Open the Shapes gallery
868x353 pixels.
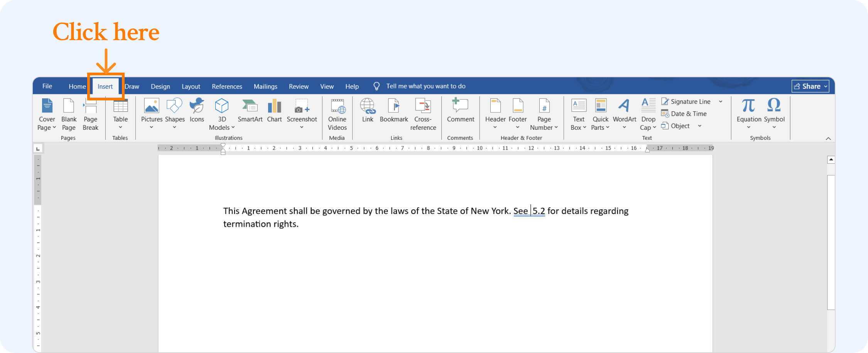pyautogui.click(x=175, y=114)
